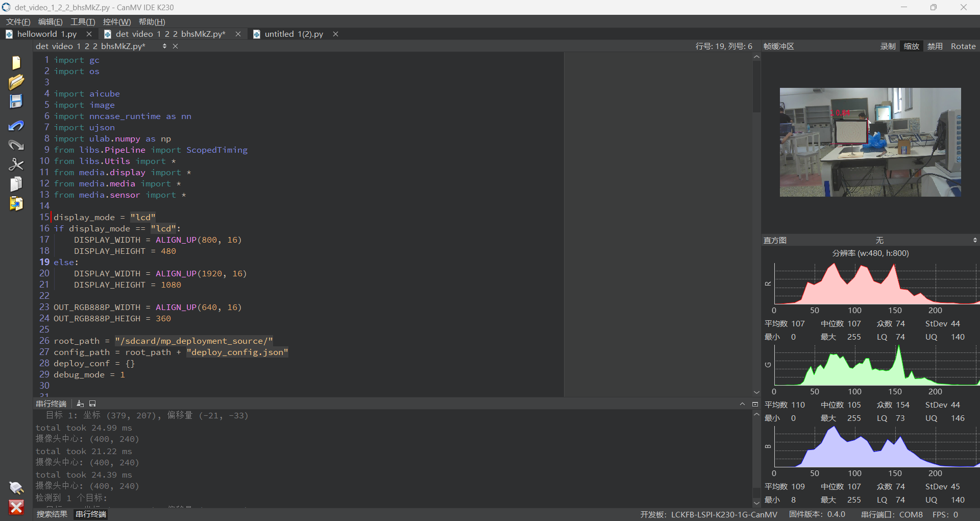
Task: Click the FPS status entry
Action: [945, 514]
